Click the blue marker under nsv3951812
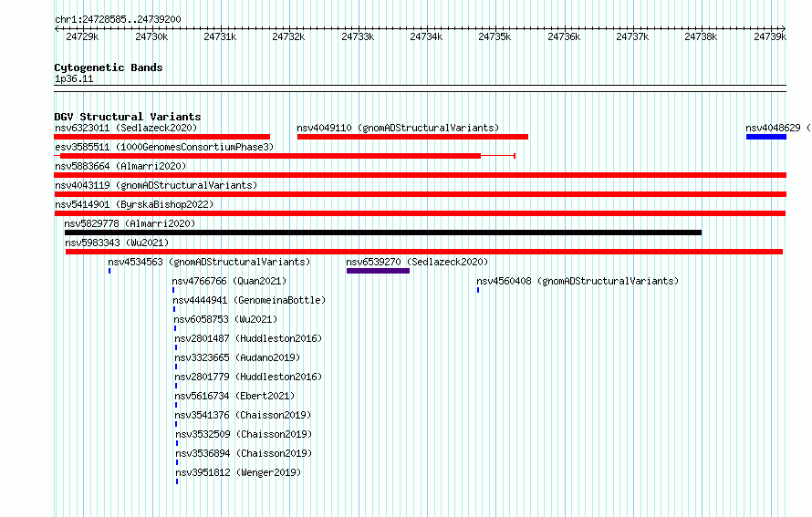 point(177,481)
